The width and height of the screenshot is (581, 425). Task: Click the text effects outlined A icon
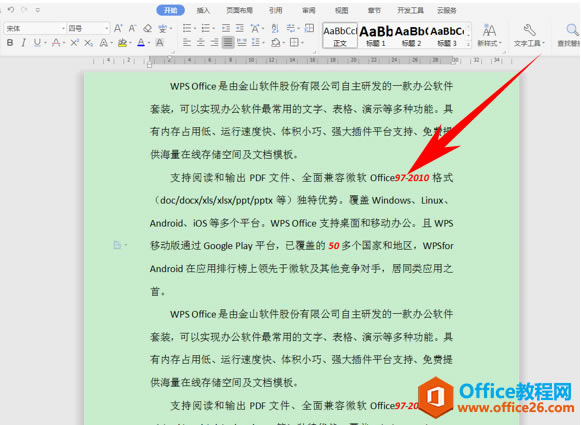(x=104, y=43)
